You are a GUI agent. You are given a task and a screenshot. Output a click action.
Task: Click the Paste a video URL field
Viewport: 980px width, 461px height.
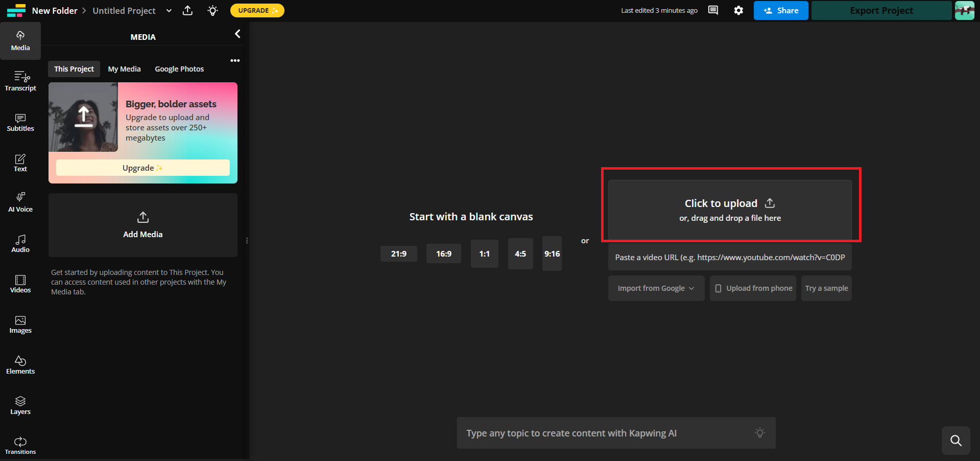tap(730, 258)
